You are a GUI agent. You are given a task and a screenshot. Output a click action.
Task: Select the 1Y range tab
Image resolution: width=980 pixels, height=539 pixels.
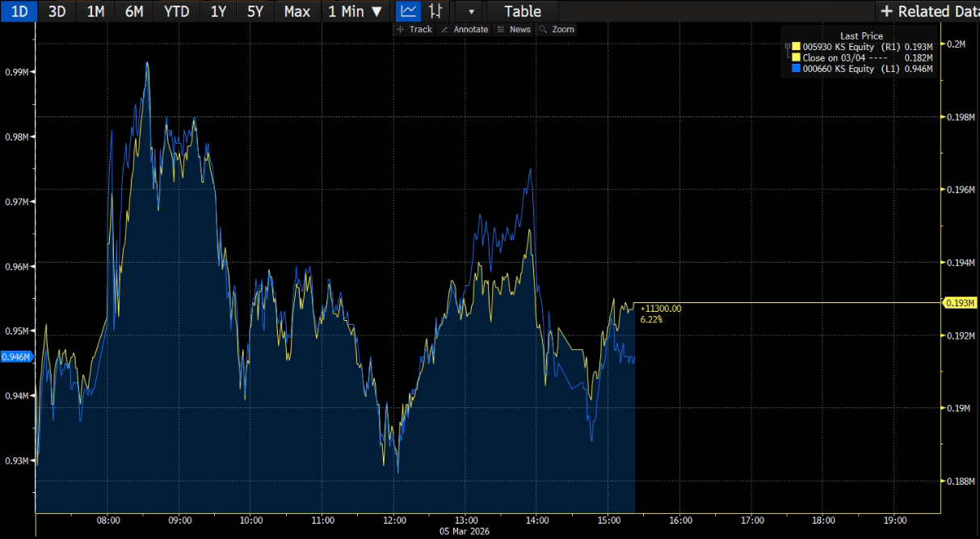point(218,11)
